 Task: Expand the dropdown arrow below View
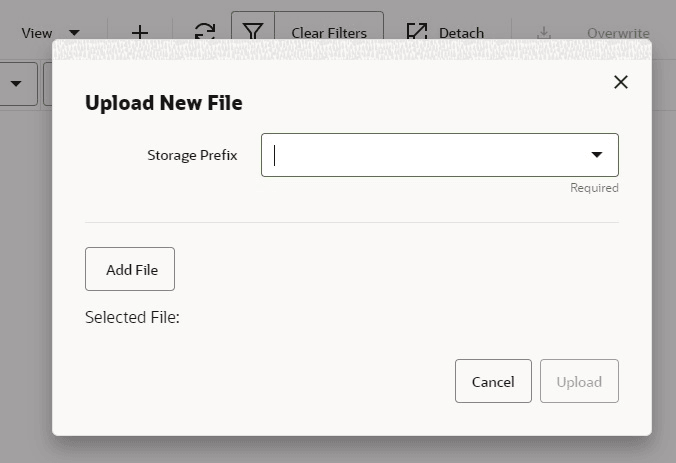(16, 84)
